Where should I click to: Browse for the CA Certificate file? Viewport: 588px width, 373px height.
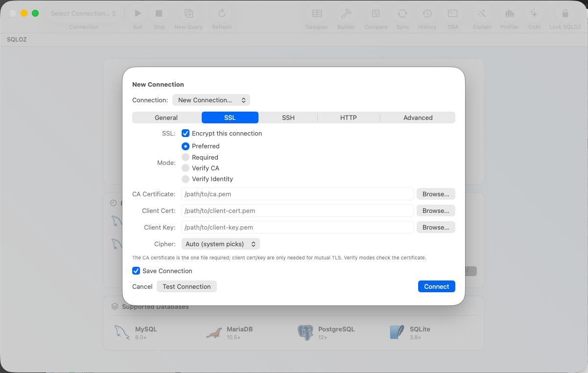(436, 194)
